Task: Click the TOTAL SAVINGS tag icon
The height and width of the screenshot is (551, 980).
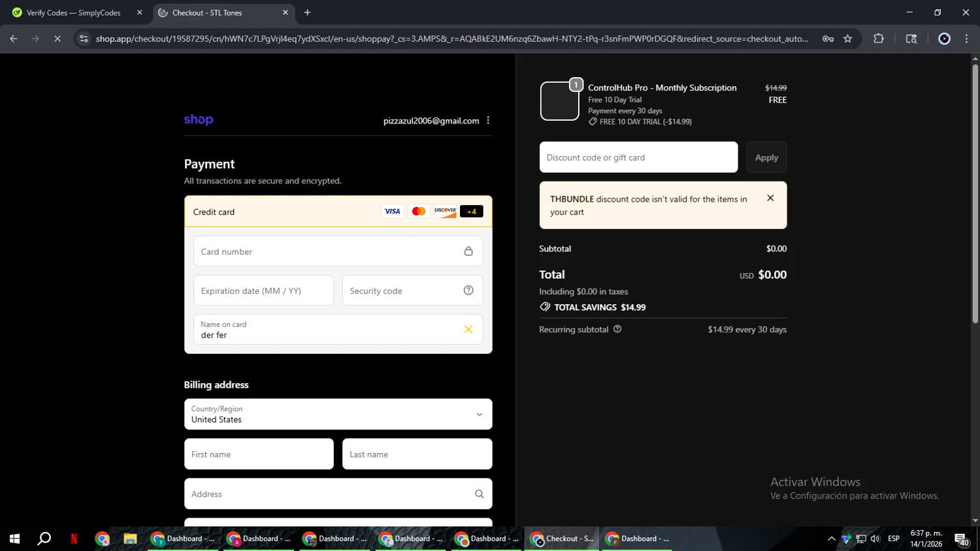Action: click(x=545, y=307)
